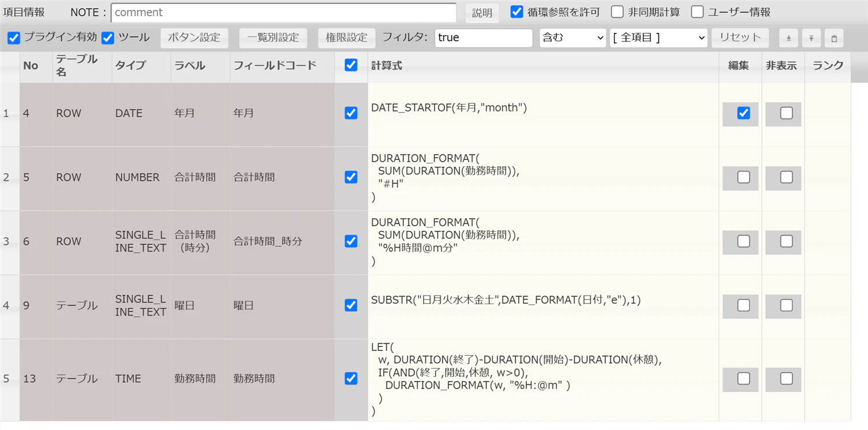
Task: Click the DATE type cell
Action: (141, 114)
